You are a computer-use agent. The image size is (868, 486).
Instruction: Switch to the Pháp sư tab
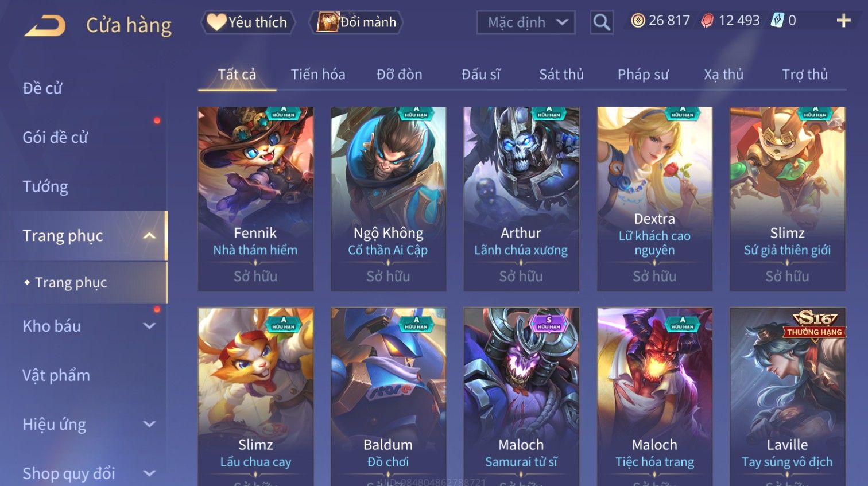[x=643, y=75]
